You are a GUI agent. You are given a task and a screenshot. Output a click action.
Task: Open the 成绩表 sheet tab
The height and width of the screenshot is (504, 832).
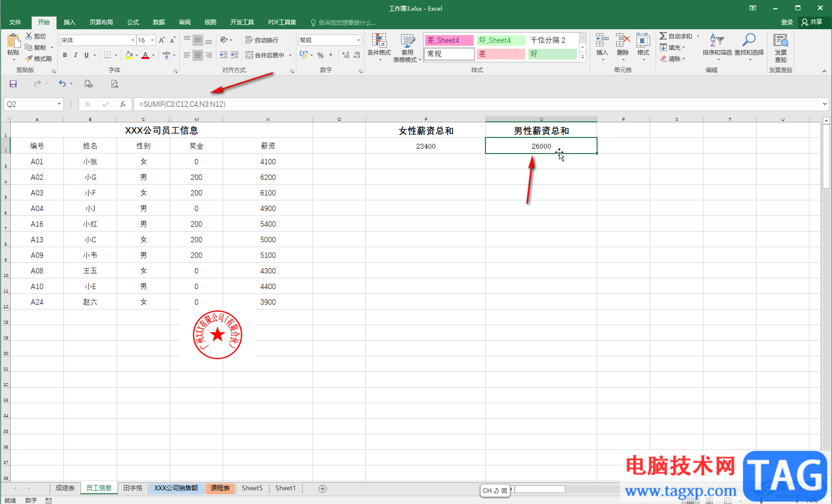pyautogui.click(x=65, y=488)
